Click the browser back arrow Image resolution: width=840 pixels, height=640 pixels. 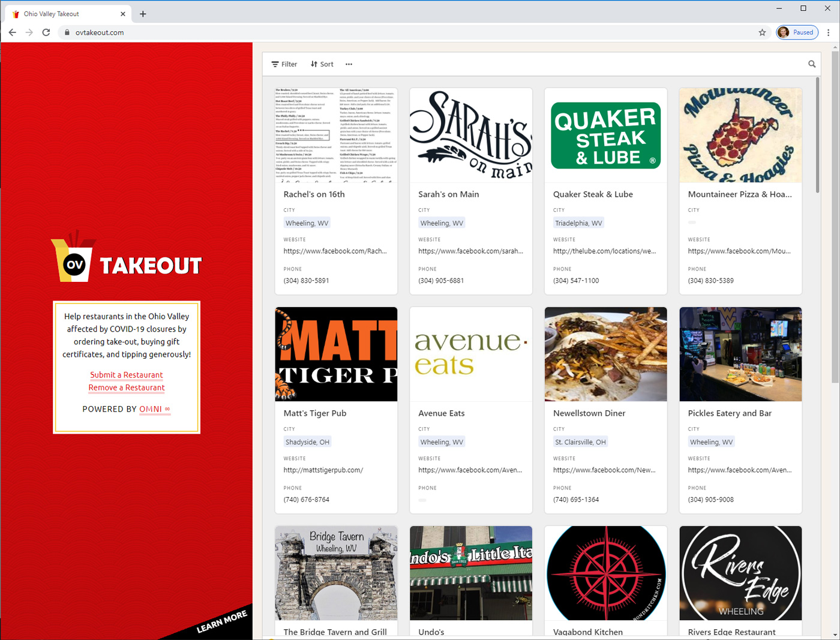12,32
